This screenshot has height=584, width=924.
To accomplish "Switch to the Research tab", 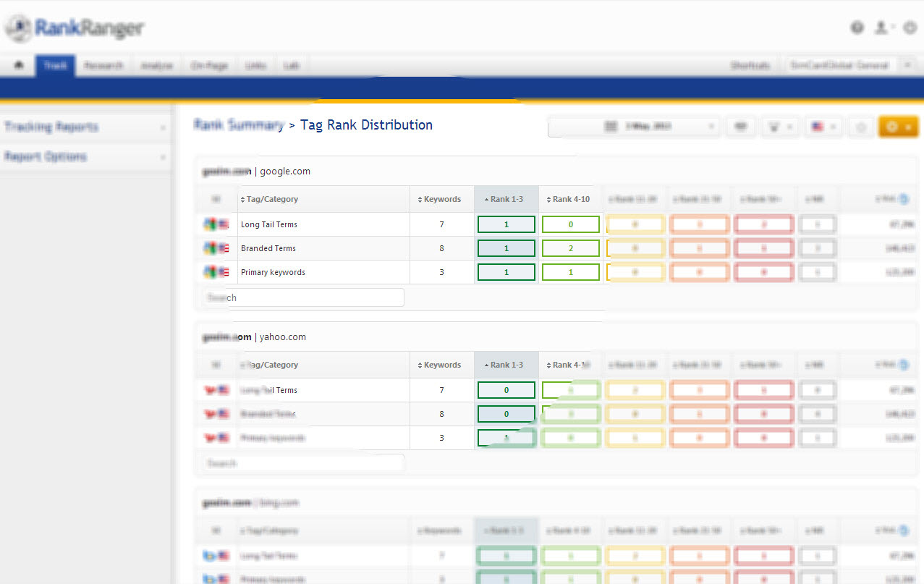I will [x=103, y=65].
